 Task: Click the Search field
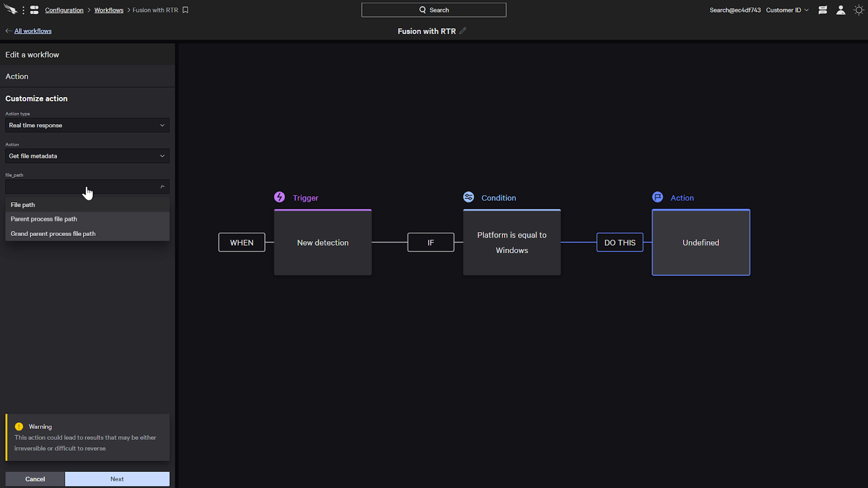click(434, 10)
